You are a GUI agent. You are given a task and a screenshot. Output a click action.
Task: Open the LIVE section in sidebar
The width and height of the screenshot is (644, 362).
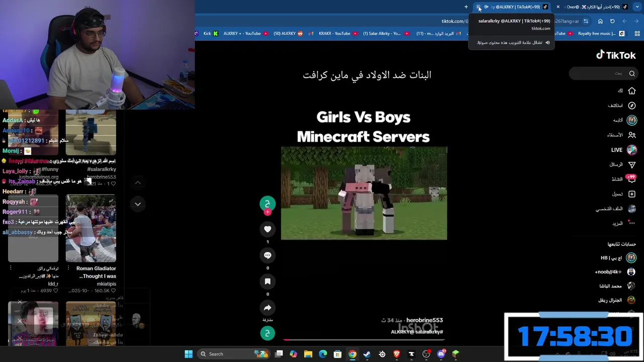624,150
